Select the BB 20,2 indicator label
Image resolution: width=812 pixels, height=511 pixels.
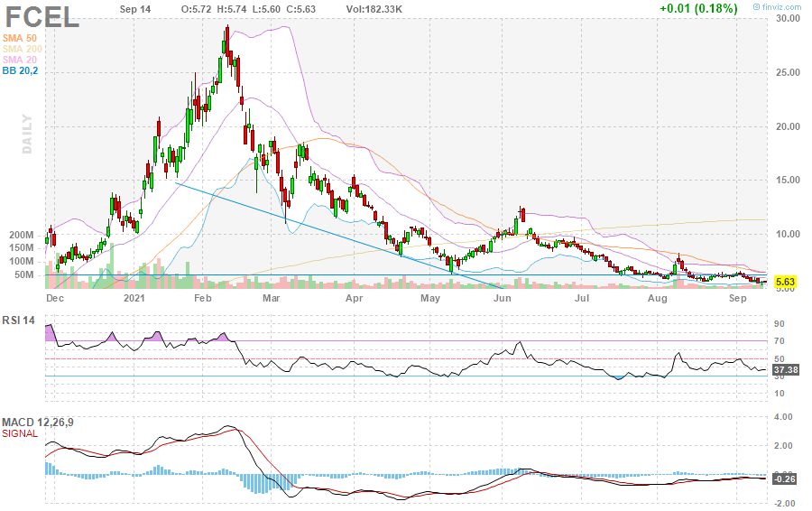22,70
